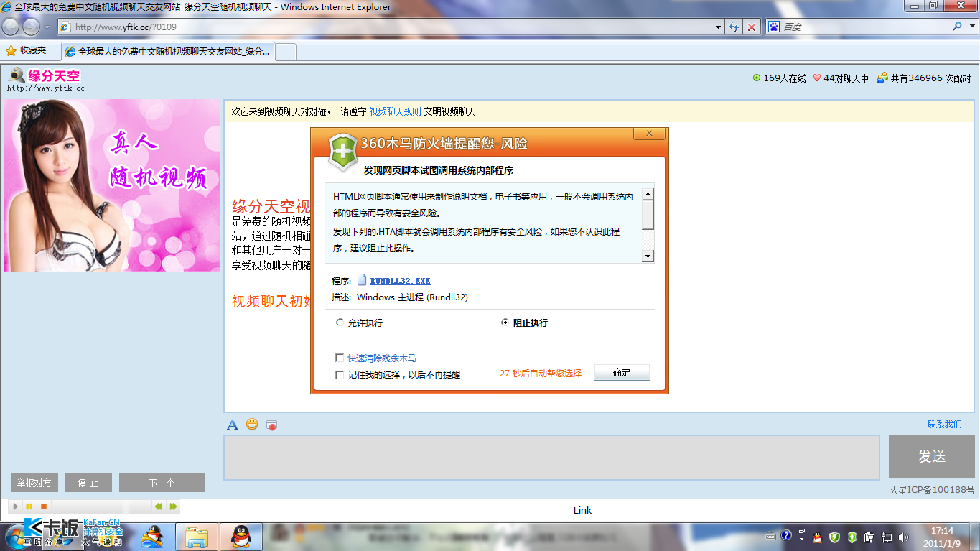Click the 停止 button
980x551 pixels.
pyautogui.click(x=88, y=483)
